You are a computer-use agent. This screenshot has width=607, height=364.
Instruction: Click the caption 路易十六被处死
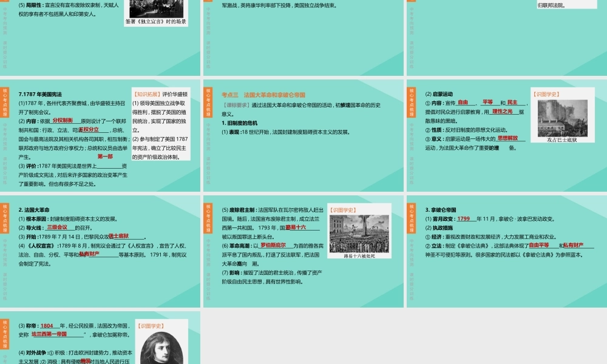pos(359,256)
